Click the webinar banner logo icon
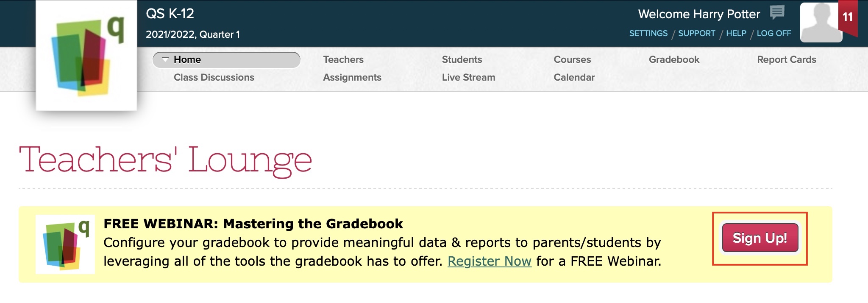868x303 pixels. 65,244
